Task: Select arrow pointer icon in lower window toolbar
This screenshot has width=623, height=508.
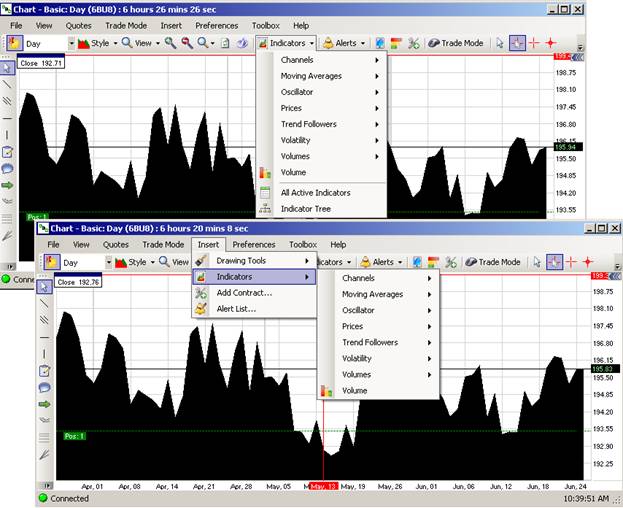Action: 537,262
